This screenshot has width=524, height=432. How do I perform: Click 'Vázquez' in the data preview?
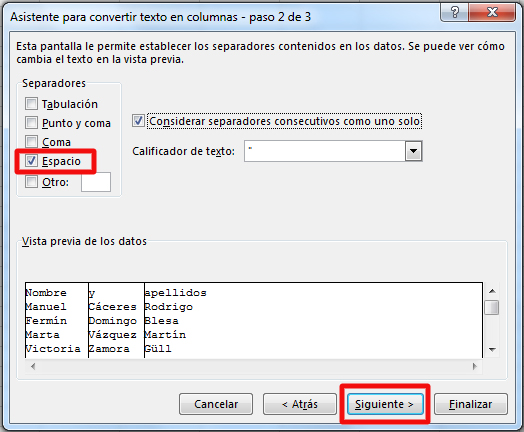[x=113, y=335]
